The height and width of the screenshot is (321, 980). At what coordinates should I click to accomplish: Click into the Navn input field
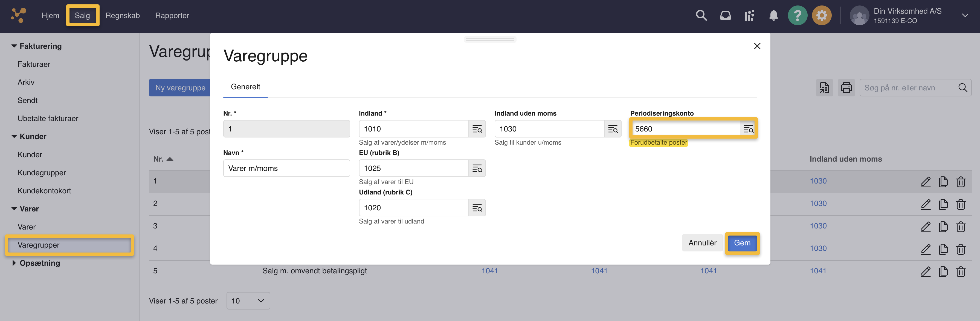click(x=286, y=168)
